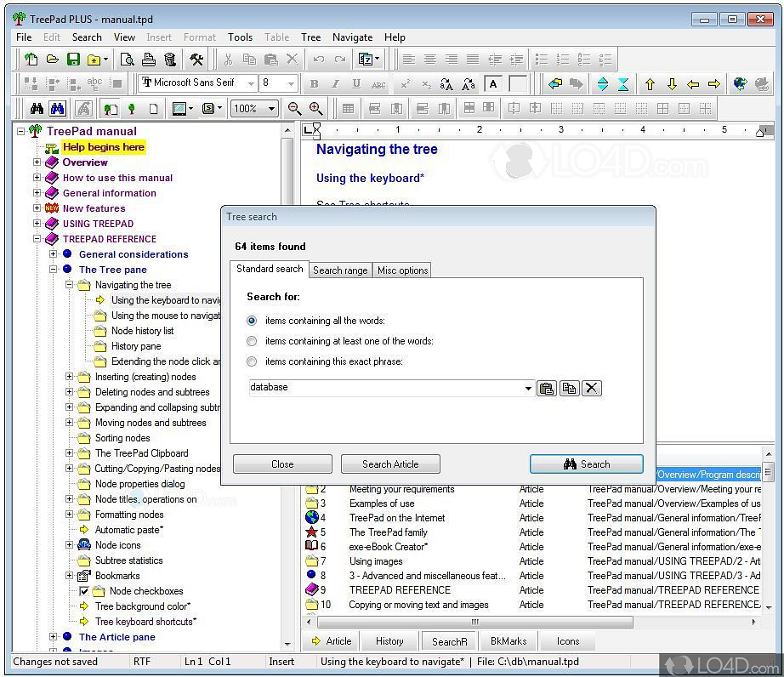The width and height of the screenshot is (784, 677).
Task: Clear the search field with the X icon
Action: (x=591, y=389)
